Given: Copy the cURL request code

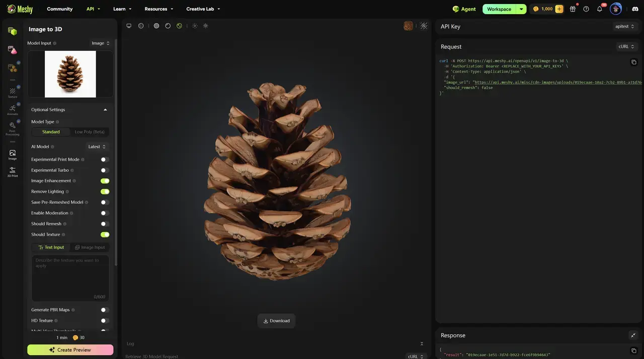Looking at the screenshot, I should tap(633, 62).
